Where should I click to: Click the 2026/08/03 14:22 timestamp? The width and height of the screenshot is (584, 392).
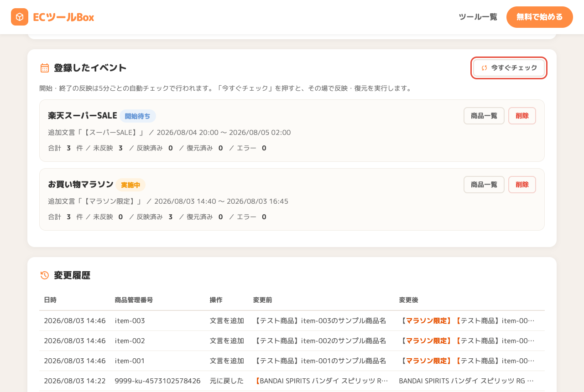point(75,381)
